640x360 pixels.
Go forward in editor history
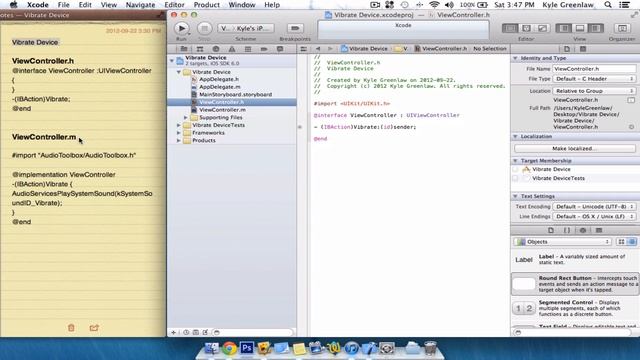330,49
